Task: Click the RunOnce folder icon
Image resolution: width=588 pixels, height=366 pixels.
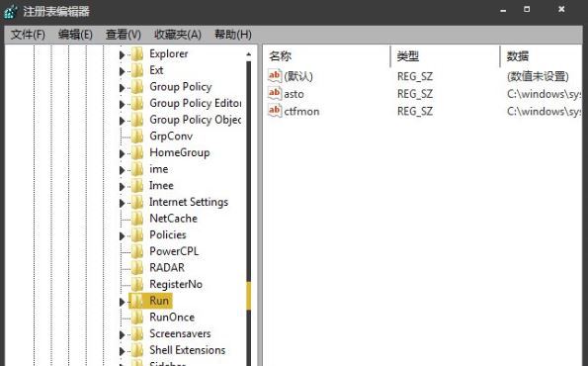Action: pos(137,318)
